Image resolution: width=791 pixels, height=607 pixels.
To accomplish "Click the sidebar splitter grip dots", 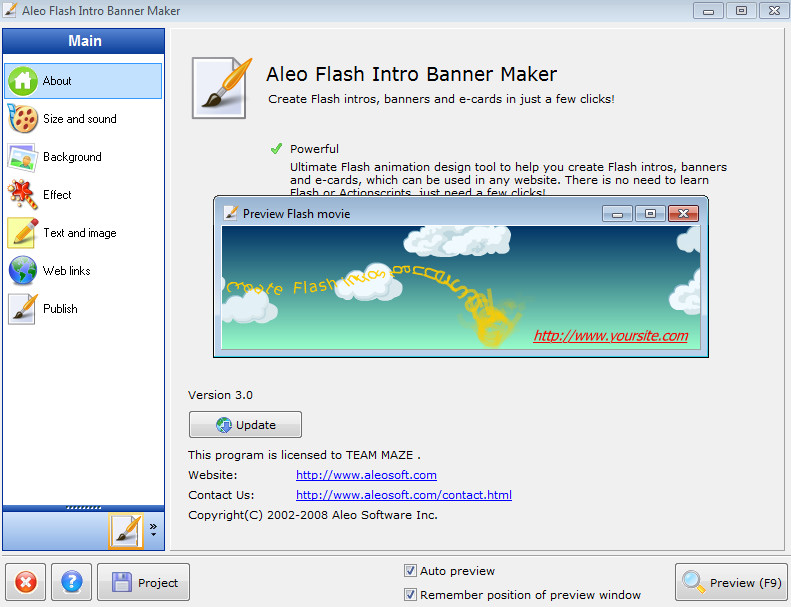I will click(x=84, y=508).
